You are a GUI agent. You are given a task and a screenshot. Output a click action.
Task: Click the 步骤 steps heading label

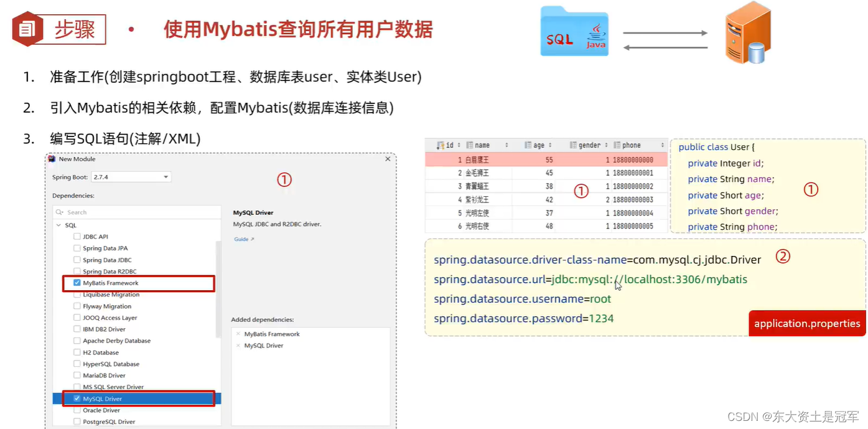click(75, 29)
